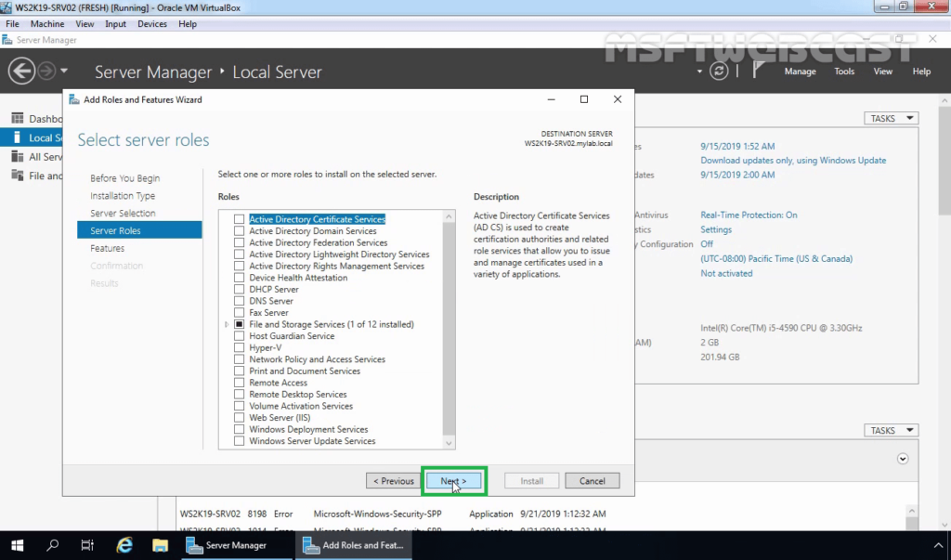Check Remote Desktop Services role

[239, 395]
